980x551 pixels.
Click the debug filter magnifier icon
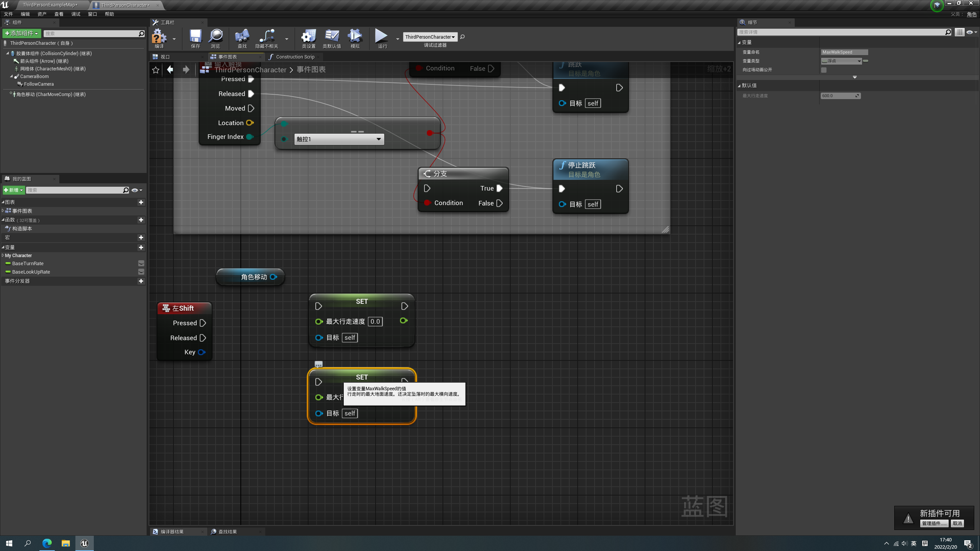[x=462, y=37]
